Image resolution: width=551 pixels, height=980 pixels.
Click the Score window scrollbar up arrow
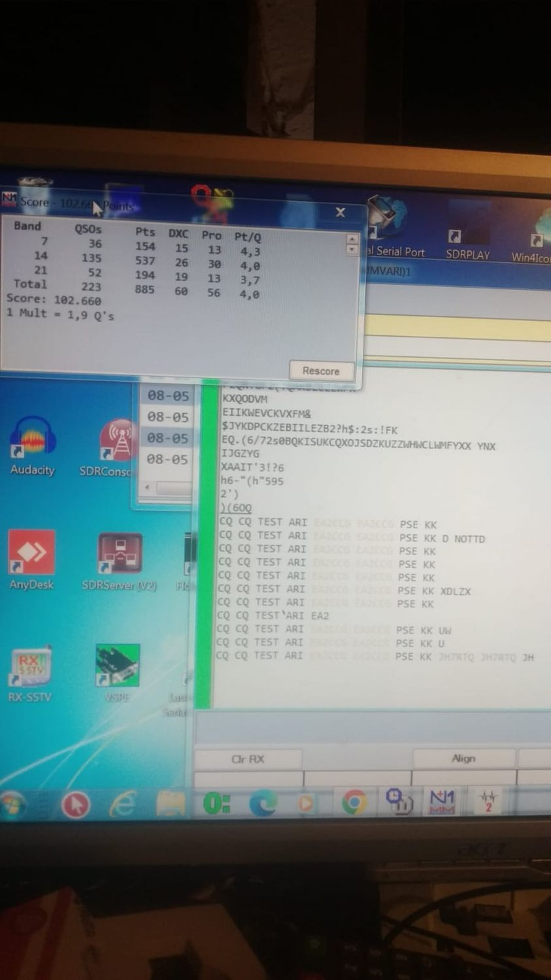pos(352,239)
